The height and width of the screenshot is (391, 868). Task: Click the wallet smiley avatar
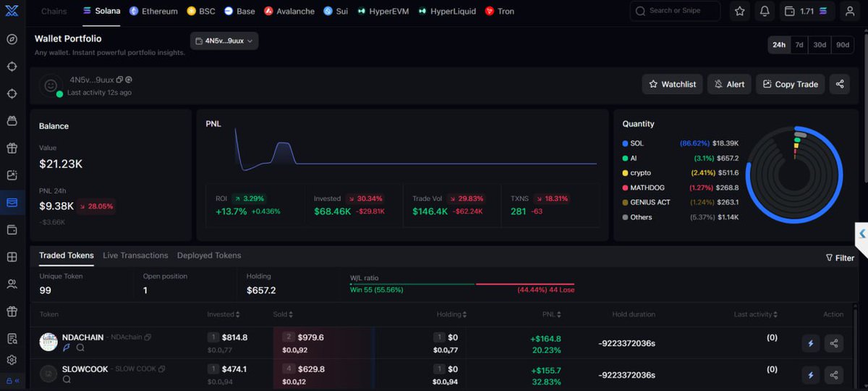pos(51,85)
